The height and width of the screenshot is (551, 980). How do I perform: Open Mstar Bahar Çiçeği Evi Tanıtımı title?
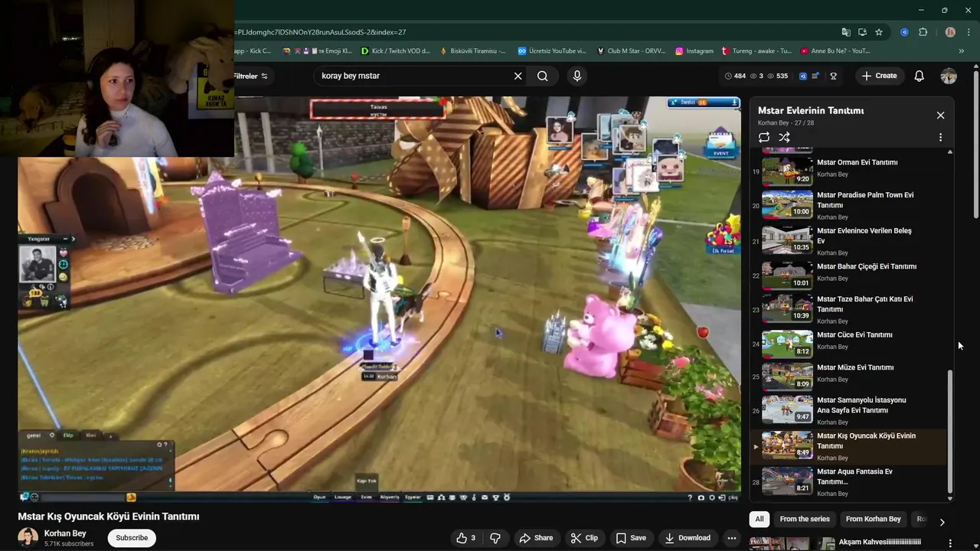coord(867,266)
